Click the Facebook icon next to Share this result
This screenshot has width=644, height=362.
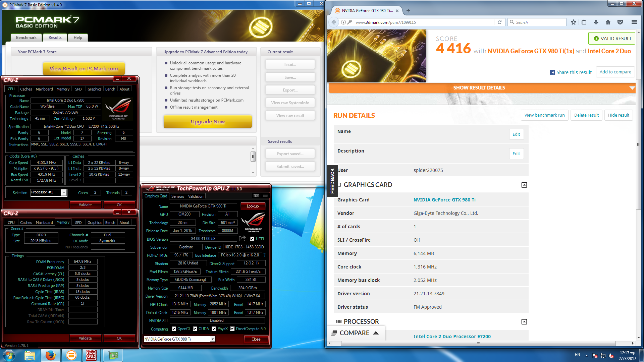[552, 72]
